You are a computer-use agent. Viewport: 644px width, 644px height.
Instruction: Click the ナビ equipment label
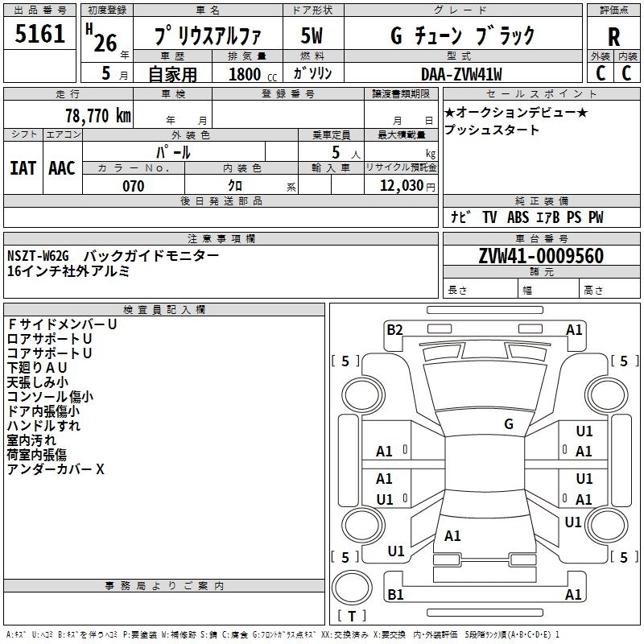[460, 217]
